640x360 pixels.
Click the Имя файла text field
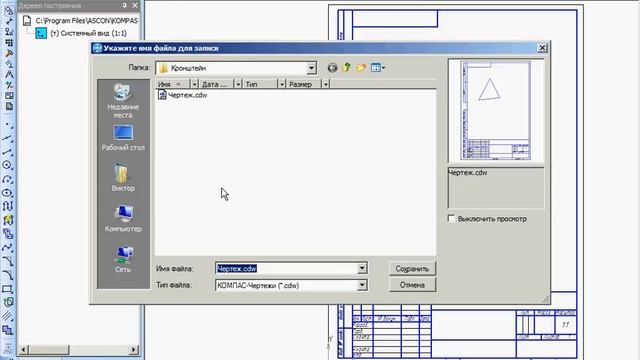287,268
